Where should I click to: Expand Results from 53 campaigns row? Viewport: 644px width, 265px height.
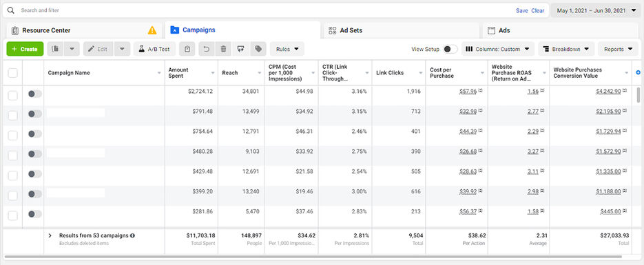(50, 235)
